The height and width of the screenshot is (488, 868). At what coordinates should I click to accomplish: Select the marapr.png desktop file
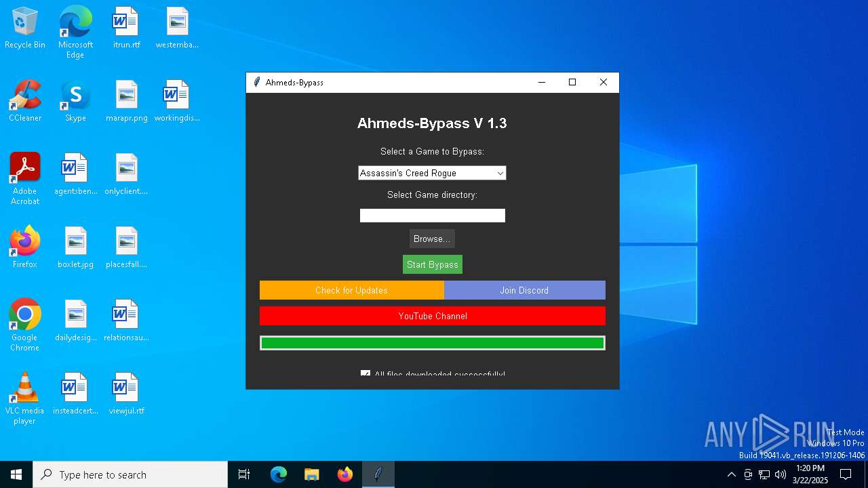[x=126, y=101]
